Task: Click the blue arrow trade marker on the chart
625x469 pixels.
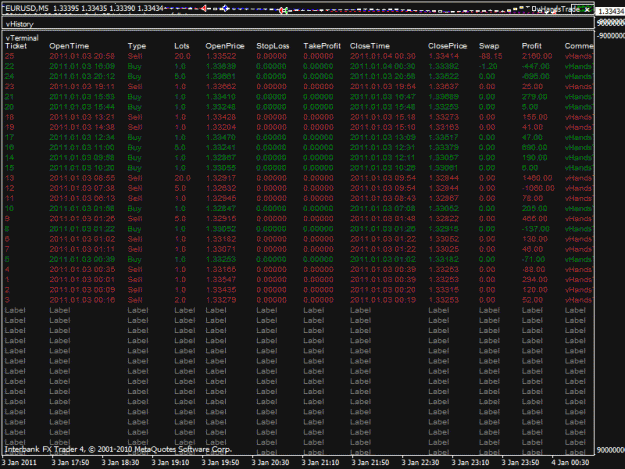Action: [x=226, y=8]
